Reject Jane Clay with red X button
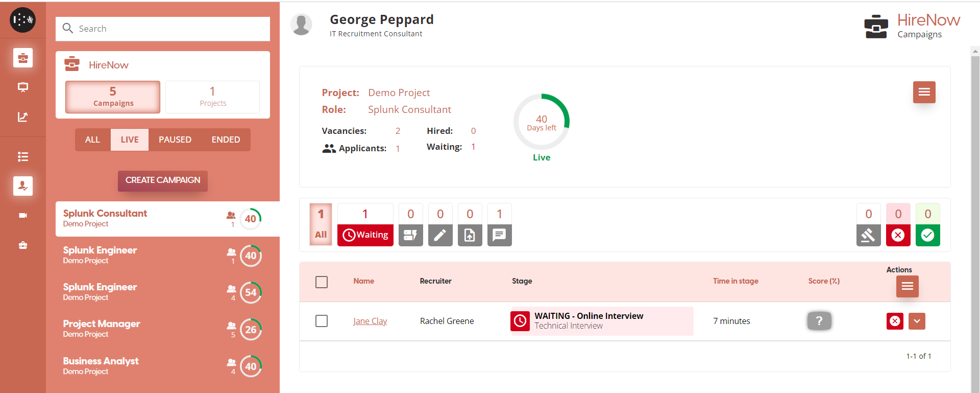The height and width of the screenshot is (393, 980). coord(895,321)
